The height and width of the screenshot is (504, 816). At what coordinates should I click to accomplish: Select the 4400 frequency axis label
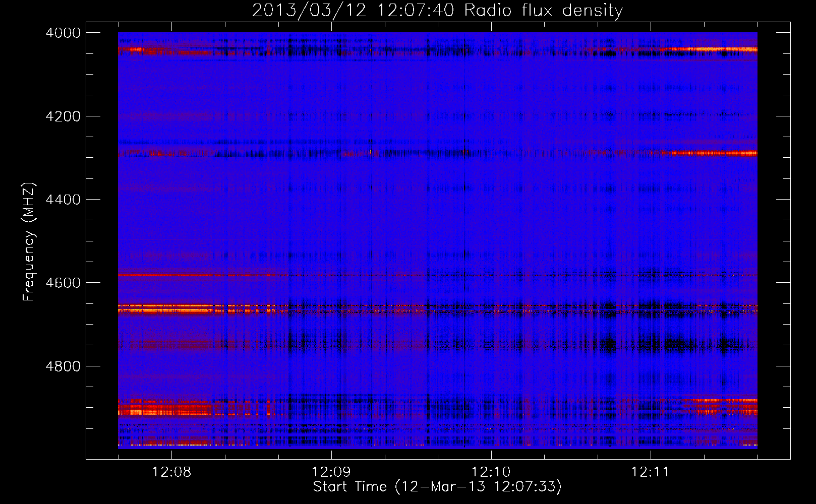63,200
